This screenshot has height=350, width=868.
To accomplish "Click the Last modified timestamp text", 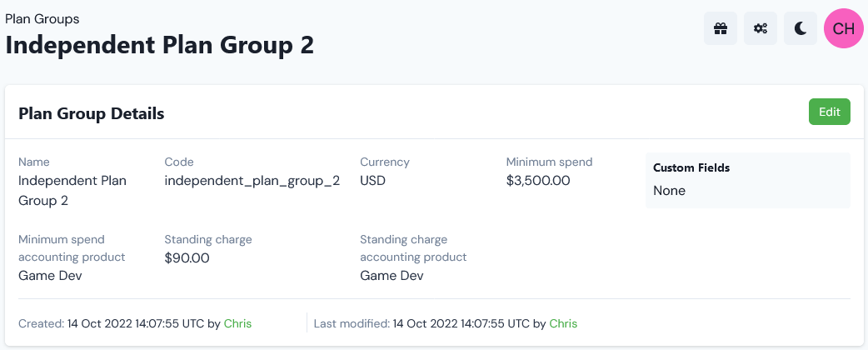I will 461,323.
